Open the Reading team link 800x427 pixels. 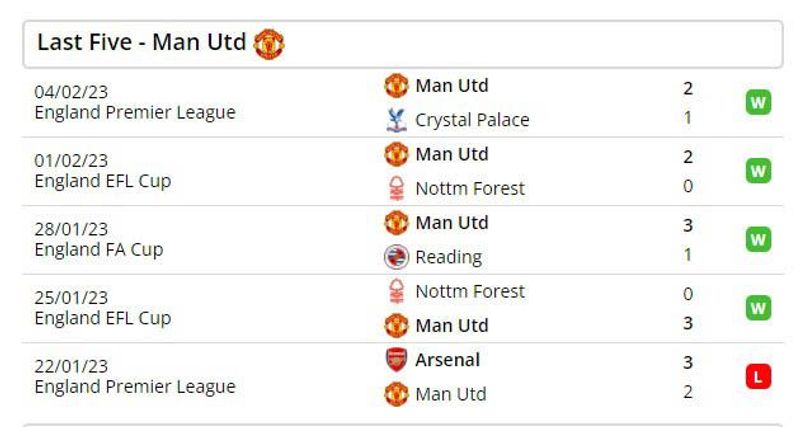point(448,257)
